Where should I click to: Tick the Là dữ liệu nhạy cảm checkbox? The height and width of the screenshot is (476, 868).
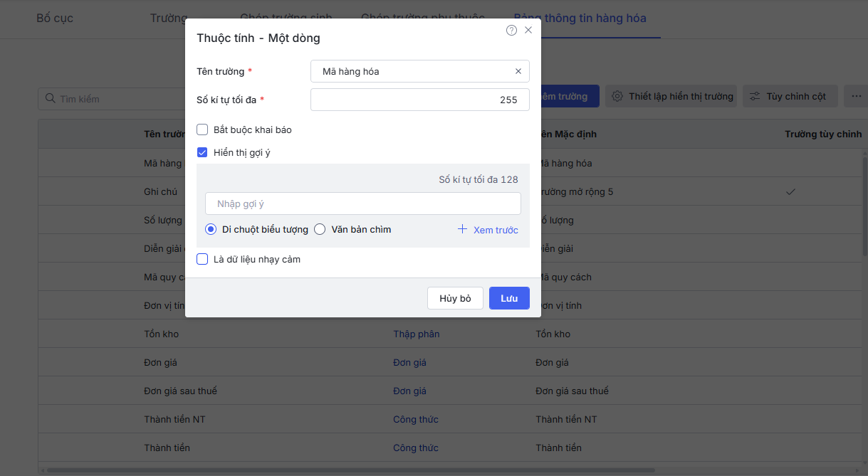point(202,259)
